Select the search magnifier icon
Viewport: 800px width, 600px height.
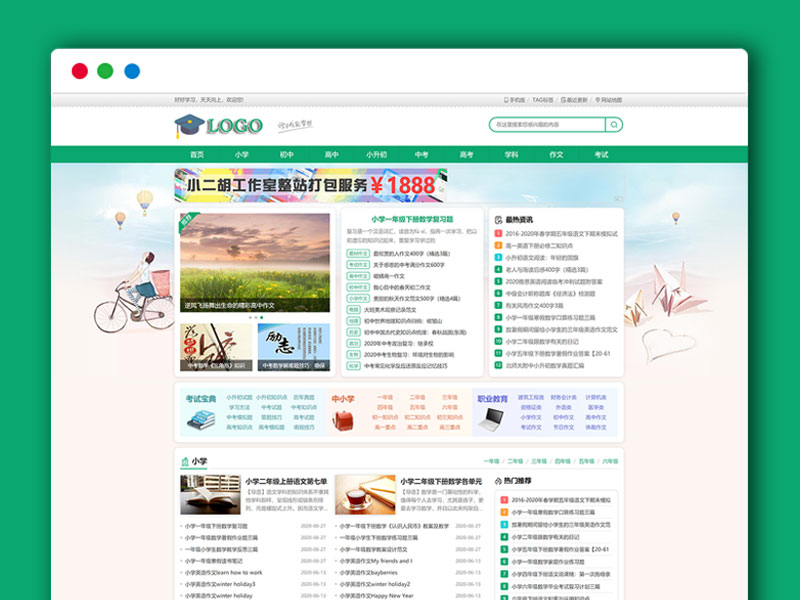pos(614,125)
